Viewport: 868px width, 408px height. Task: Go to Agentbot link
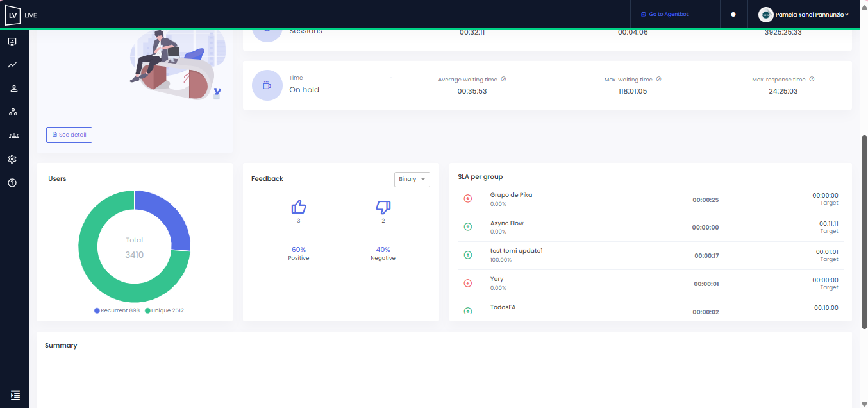click(664, 14)
